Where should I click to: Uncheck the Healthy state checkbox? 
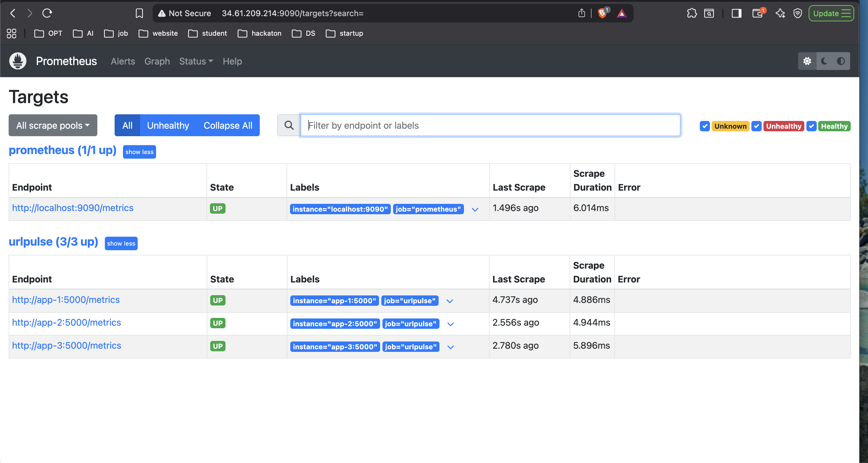click(811, 126)
